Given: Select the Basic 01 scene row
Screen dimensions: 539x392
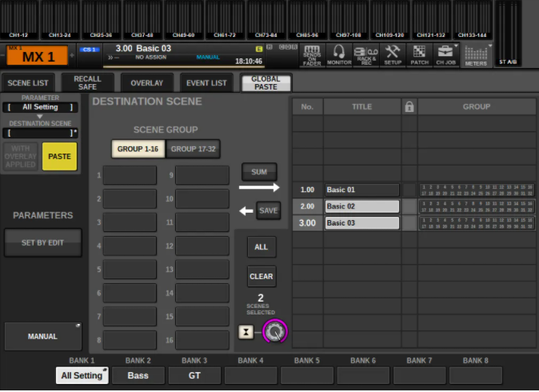Looking at the screenshot, I should 361,190.
